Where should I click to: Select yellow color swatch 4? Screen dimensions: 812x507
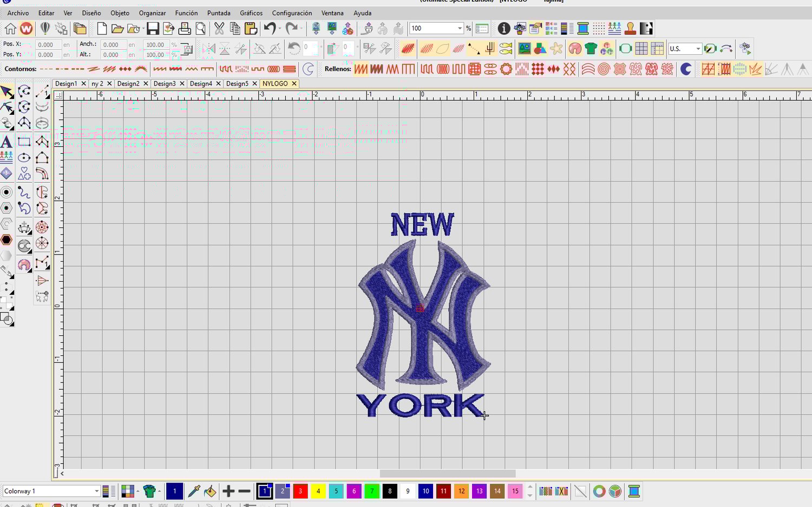318,491
